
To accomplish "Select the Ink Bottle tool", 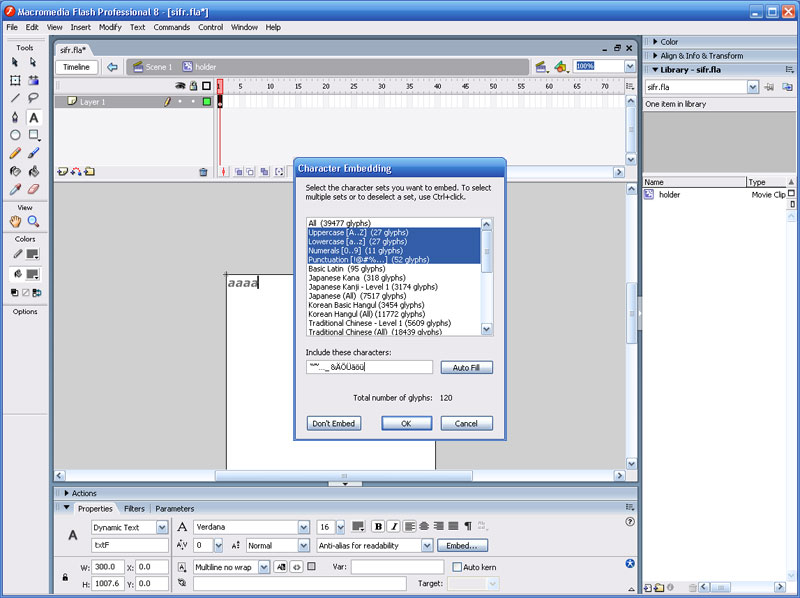I will point(15,171).
